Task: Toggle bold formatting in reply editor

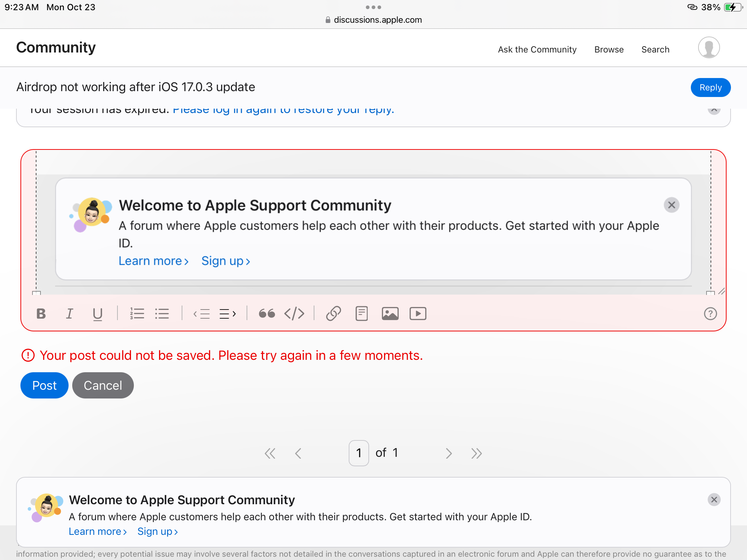Action: [x=41, y=314]
